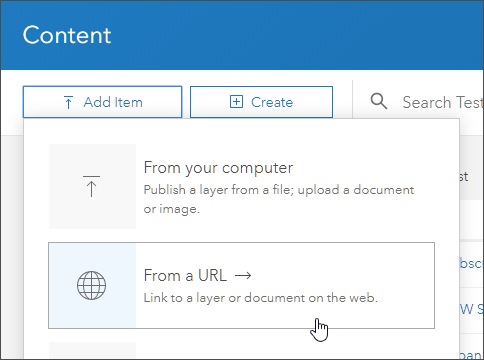Open the partially visible 'W S' item link

tap(471, 309)
